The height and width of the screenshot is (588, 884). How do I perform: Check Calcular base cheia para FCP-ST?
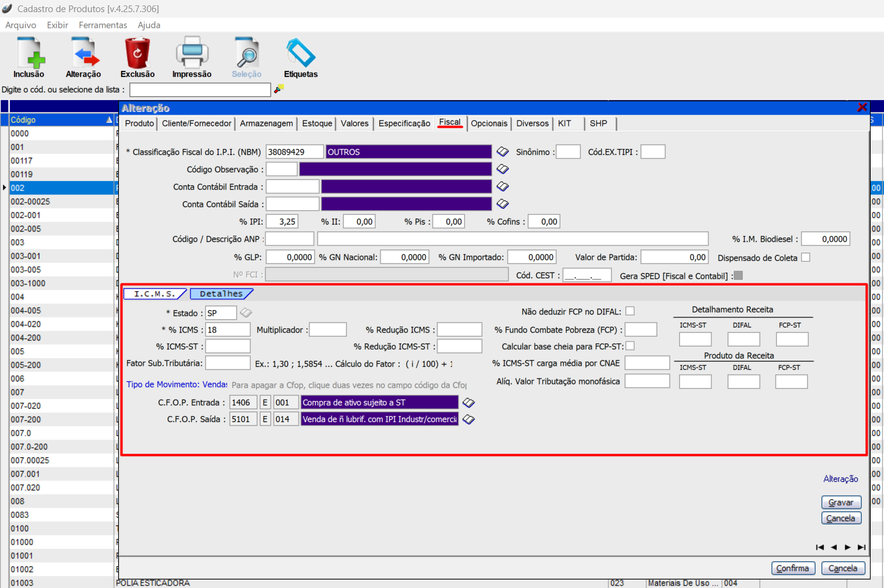630,346
